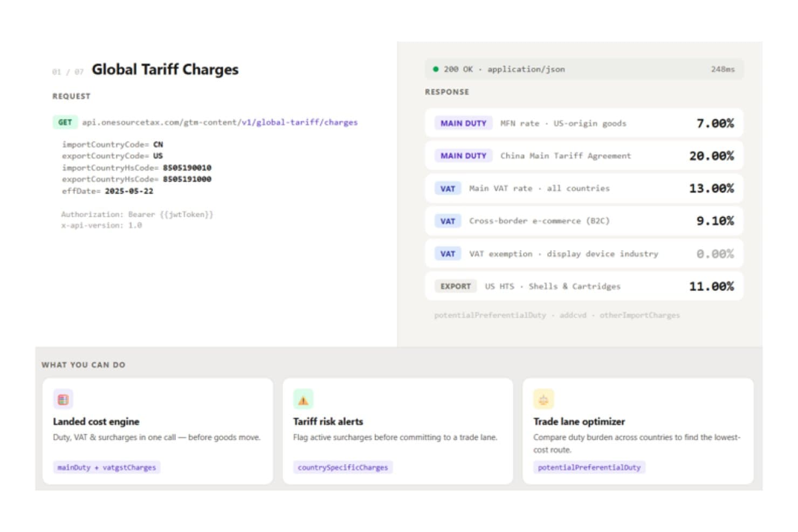Screen dimensions: 798x532
Task: Click the 01 / 07 page counter
Action: [68, 72]
